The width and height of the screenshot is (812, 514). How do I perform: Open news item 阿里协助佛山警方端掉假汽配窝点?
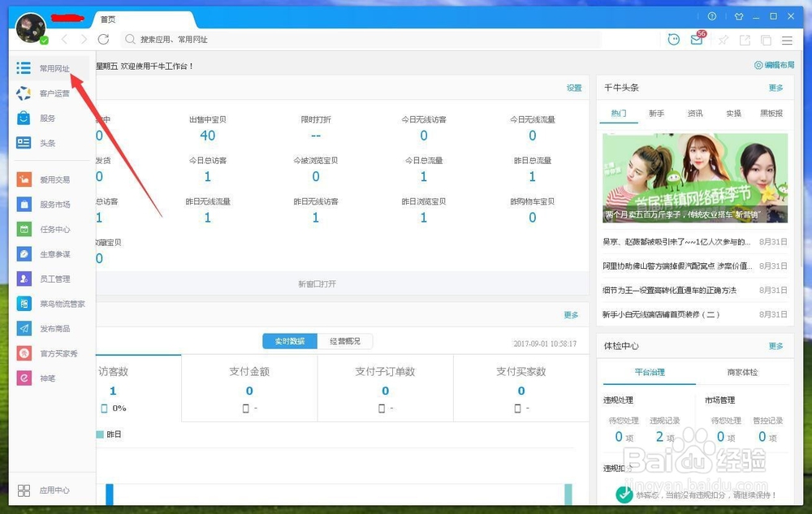(x=677, y=266)
